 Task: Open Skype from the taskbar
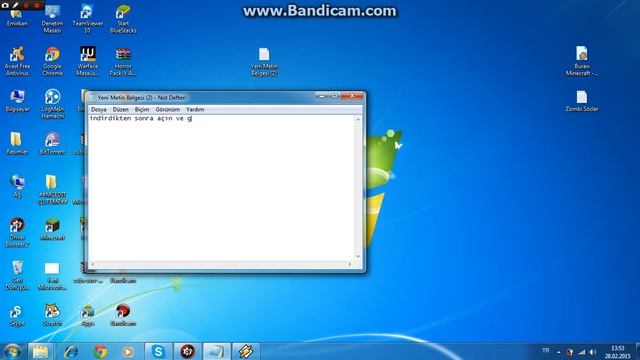click(x=158, y=351)
